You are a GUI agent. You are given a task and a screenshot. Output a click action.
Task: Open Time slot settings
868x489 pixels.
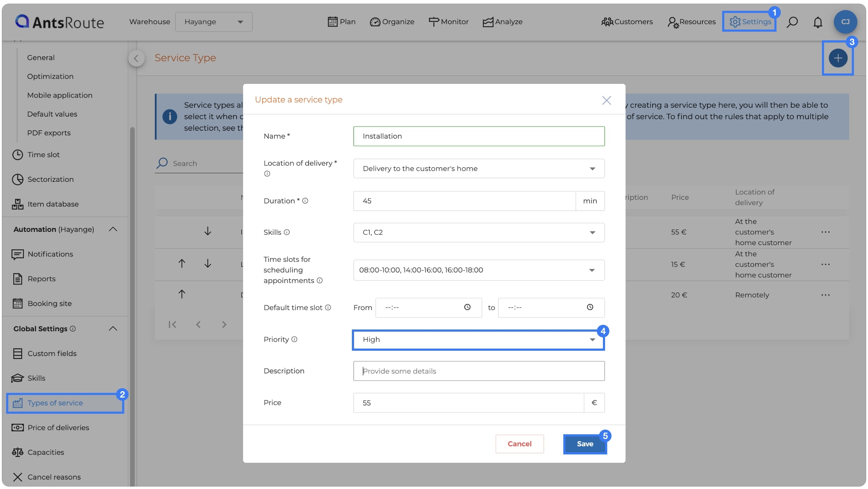click(x=36, y=155)
